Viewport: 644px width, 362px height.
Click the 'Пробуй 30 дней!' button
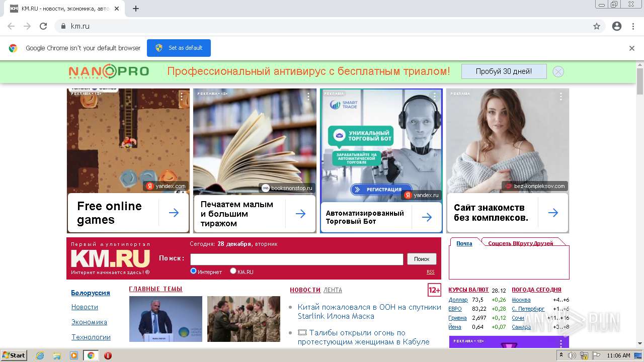504,71
